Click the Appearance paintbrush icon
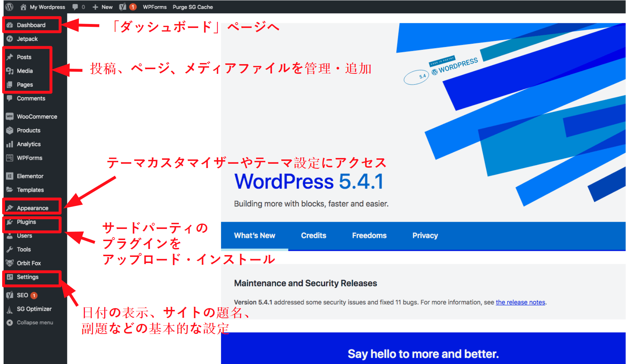The width and height of the screenshot is (626, 364). coord(10,208)
